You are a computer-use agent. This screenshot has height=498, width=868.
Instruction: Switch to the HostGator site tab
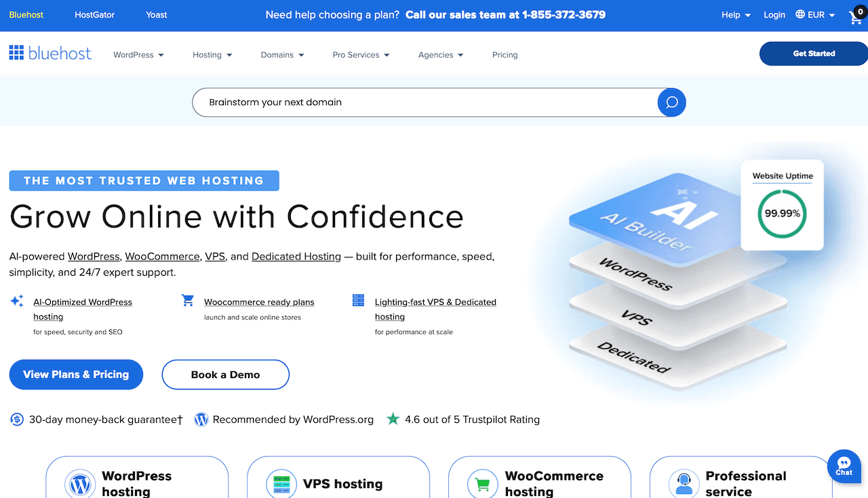(x=94, y=14)
